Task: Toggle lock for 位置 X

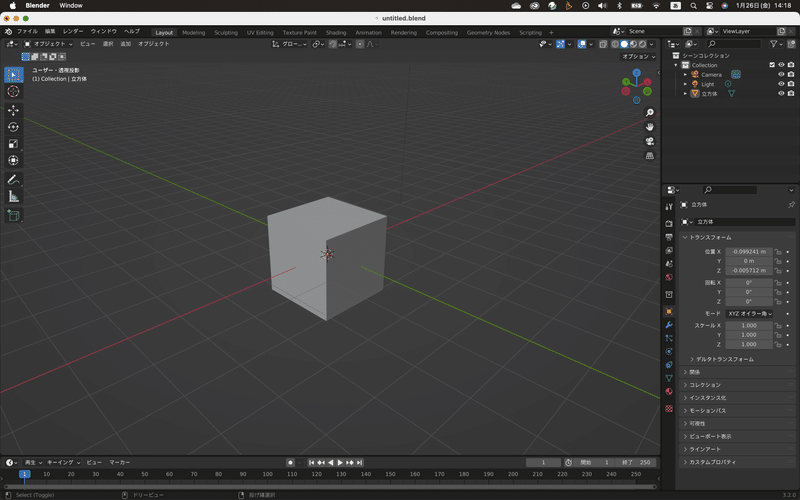Action: pyautogui.click(x=778, y=252)
